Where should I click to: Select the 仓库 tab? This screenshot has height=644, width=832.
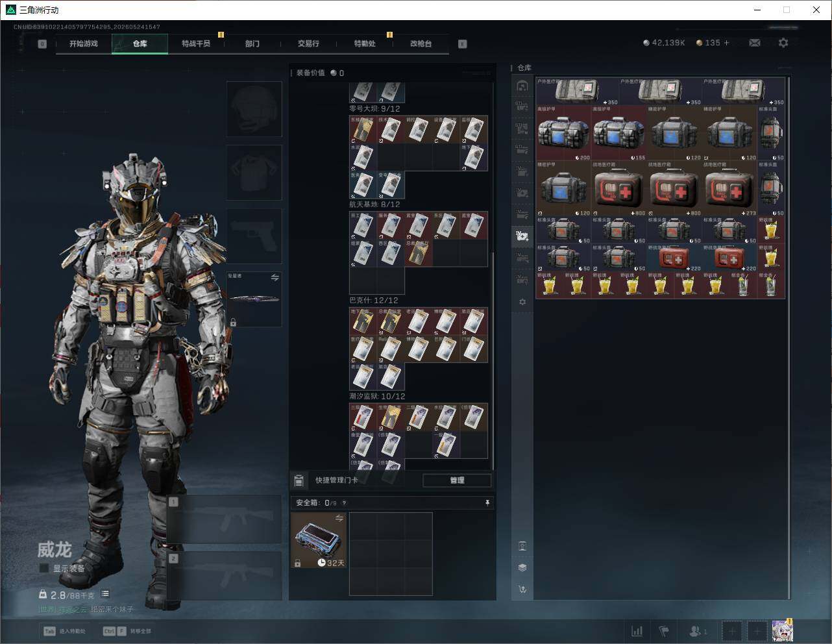point(140,43)
